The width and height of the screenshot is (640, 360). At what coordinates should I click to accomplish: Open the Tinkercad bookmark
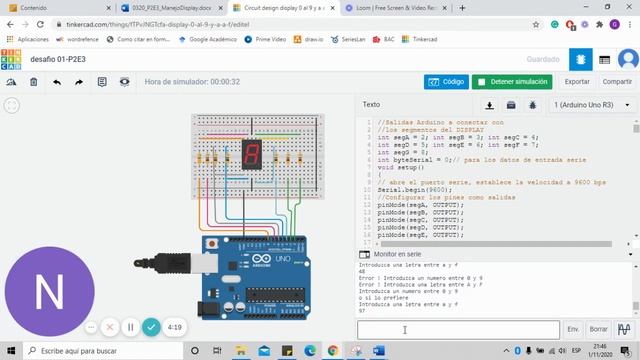(x=420, y=39)
